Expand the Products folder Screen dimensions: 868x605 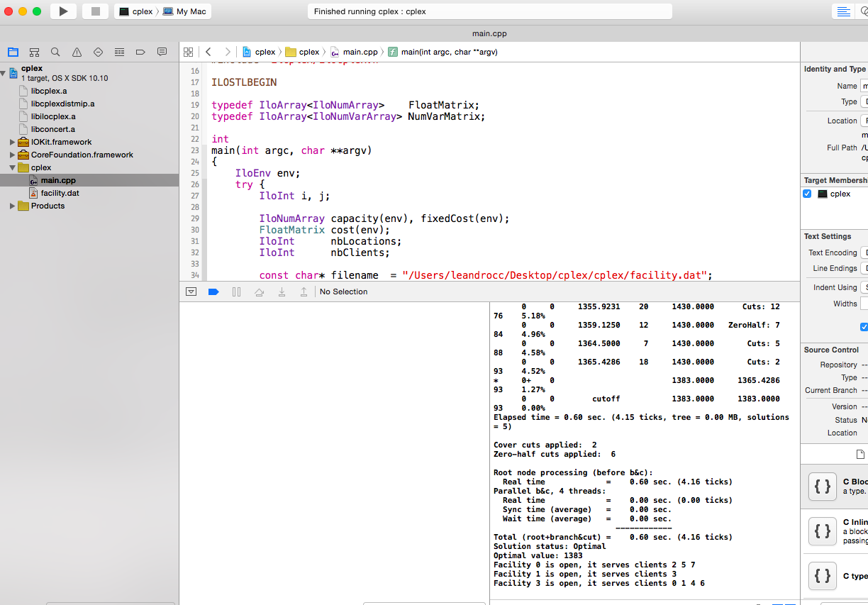[12, 206]
